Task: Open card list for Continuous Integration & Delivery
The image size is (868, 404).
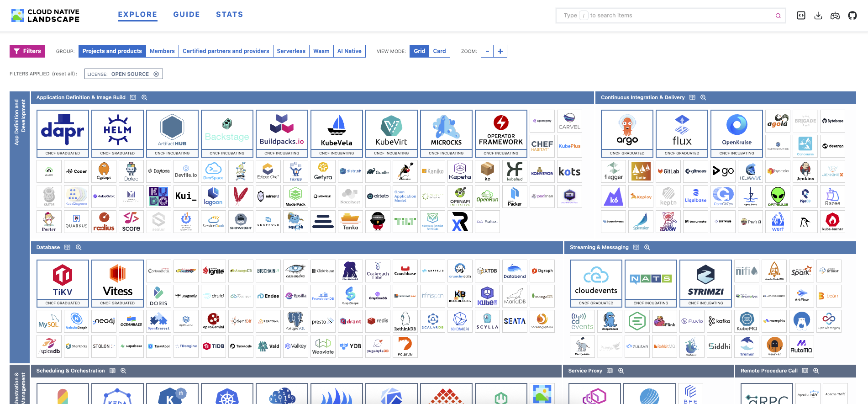Action: coord(692,97)
